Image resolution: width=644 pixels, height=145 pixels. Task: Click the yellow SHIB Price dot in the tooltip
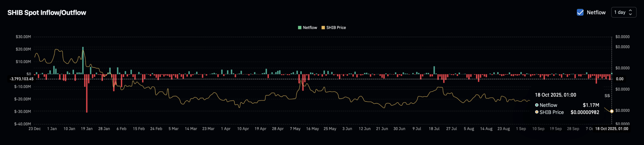tap(537, 112)
